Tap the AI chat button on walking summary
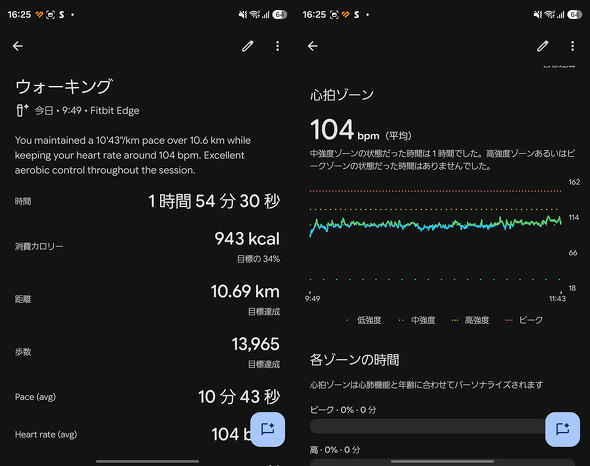Screen dimensions: 590x466 pyautogui.click(x=268, y=429)
